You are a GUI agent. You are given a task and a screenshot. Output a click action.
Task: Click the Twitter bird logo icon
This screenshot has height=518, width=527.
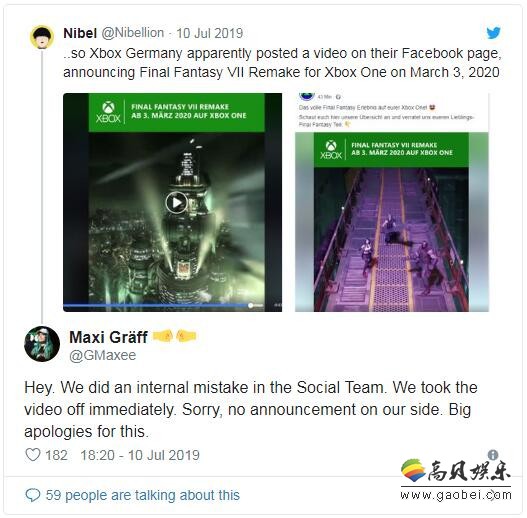493,33
